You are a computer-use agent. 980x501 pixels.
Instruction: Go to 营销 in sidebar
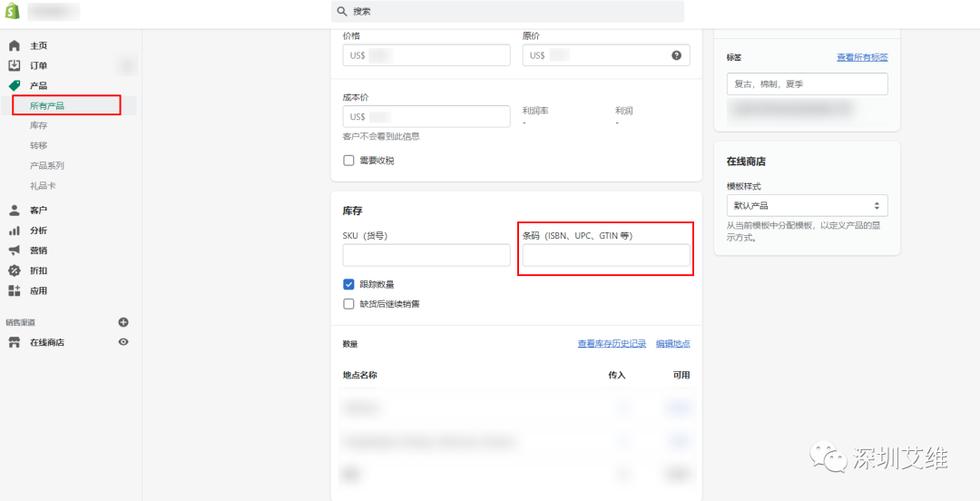coord(39,250)
